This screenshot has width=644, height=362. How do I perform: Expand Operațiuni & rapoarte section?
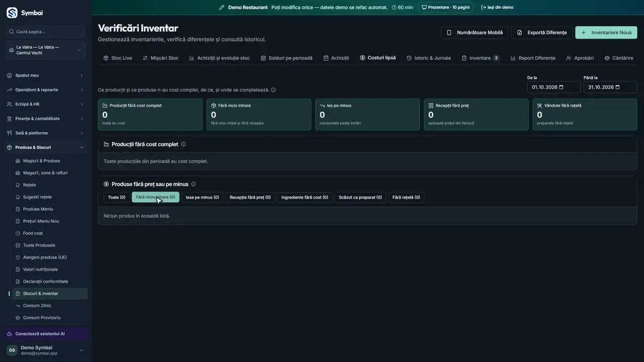point(46,90)
